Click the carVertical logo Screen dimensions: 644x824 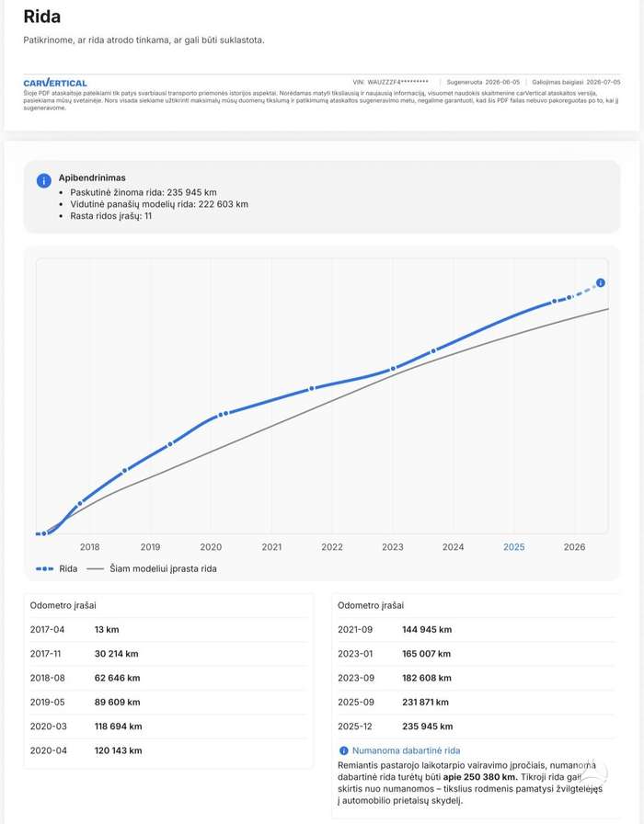coord(55,83)
